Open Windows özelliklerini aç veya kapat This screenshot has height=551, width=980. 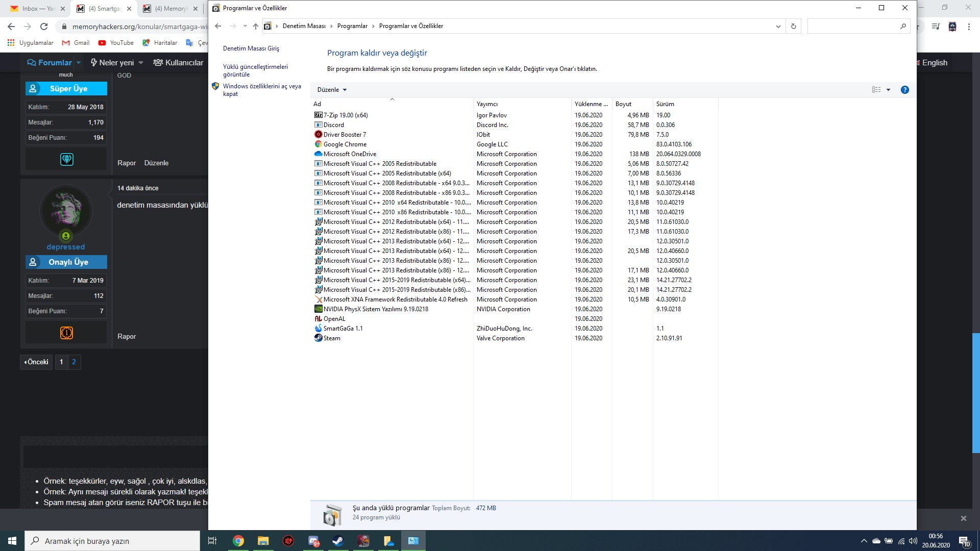click(x=262, y=90)
